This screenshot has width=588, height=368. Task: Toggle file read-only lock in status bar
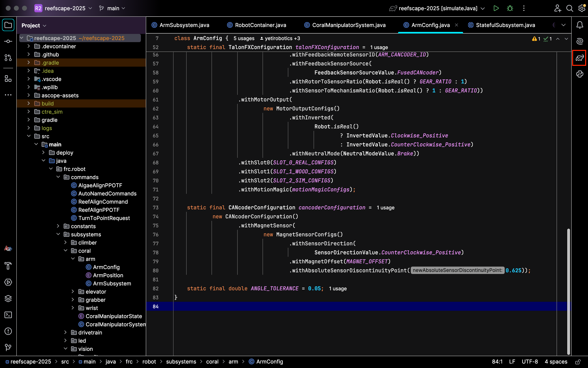click(578, 362)
